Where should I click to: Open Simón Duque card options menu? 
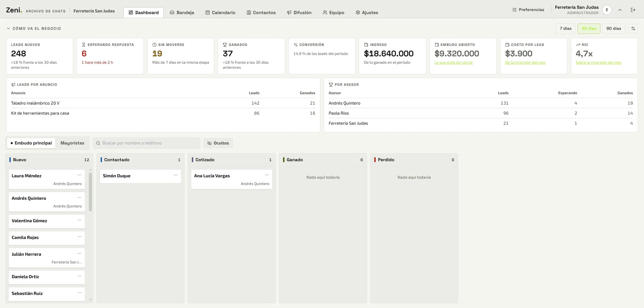(176, 175)
